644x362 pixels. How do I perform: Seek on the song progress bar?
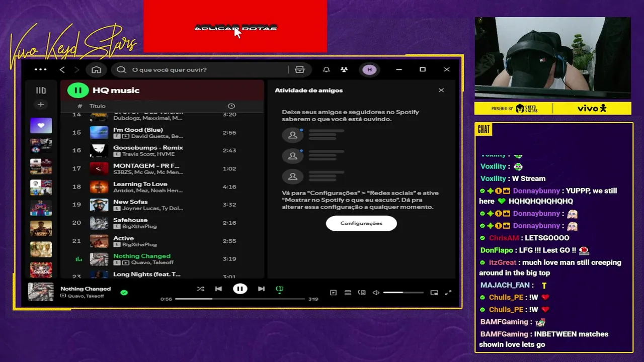240,299
